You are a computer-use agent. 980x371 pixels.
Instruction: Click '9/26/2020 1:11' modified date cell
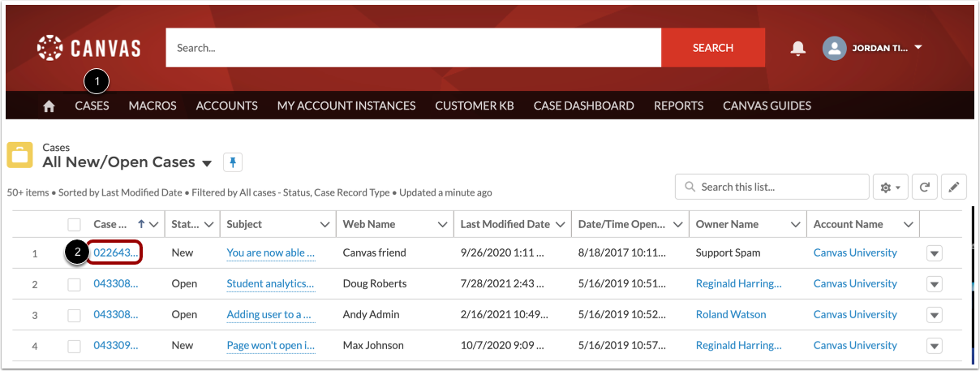[x=501, y=252]
